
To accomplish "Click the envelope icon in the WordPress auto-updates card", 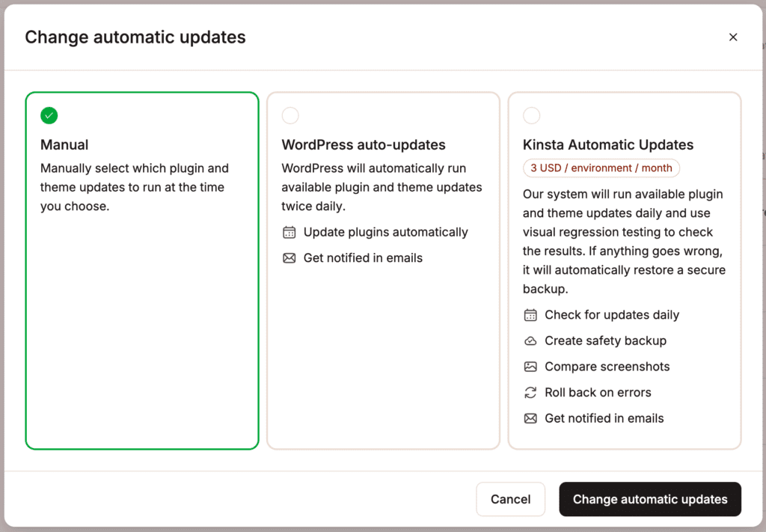I will coord(289,257).
